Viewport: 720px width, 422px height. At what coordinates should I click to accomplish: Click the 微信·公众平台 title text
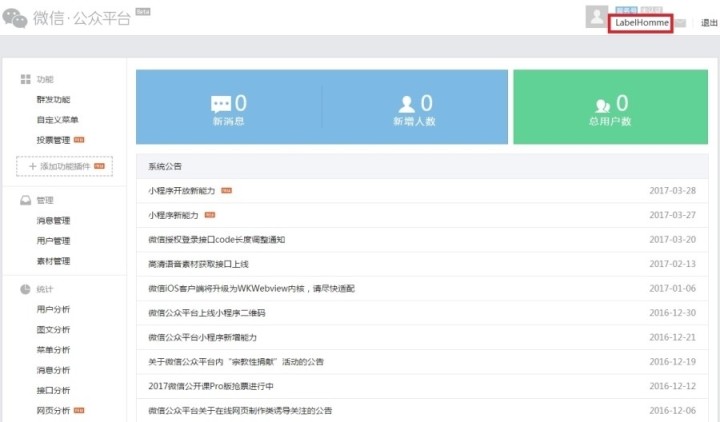coord(82,18)
